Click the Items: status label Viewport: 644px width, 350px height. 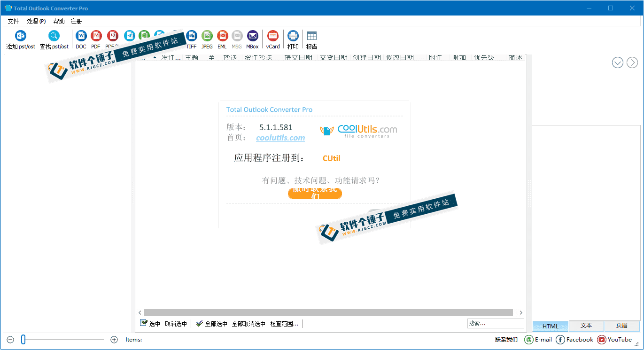pyautogui.click(x=133, y=340)
